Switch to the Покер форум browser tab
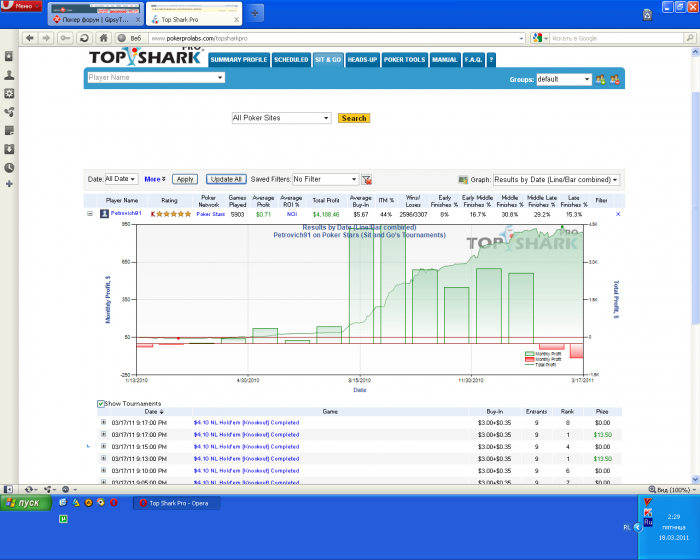The width and height of the screenshot is (700, 560). (x=95, y=14)
